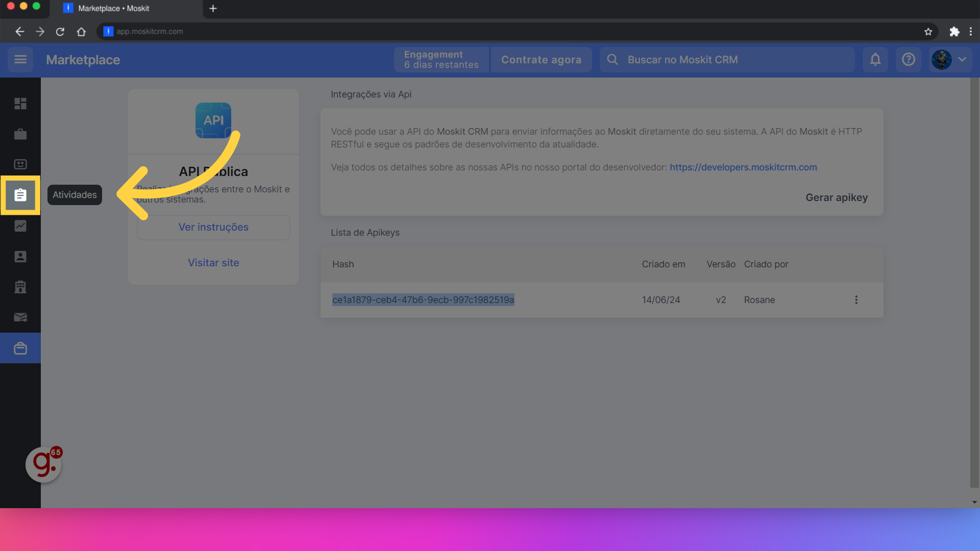Open the deals briefcase sidebar icon

click(20, 134)
